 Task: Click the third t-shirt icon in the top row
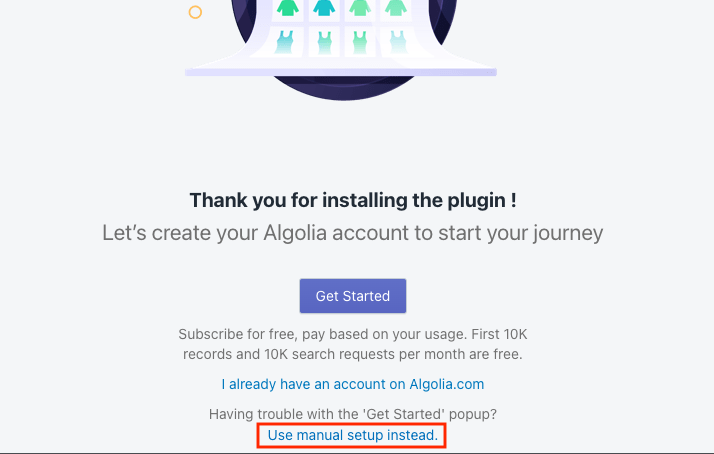point(360,8)
